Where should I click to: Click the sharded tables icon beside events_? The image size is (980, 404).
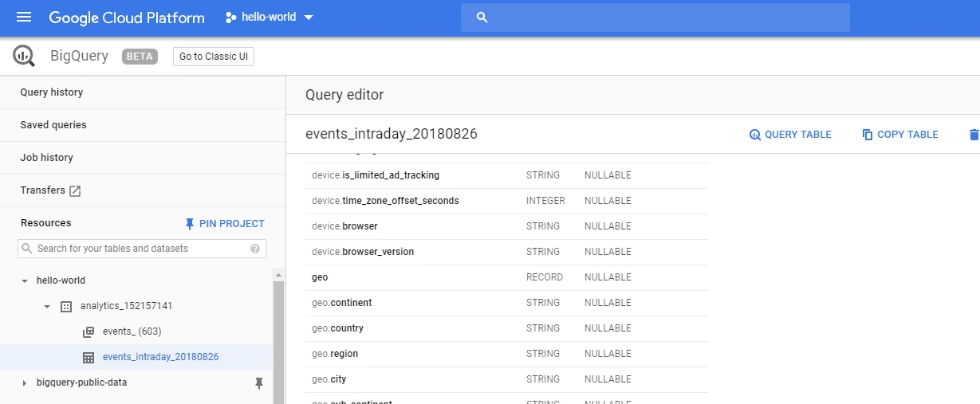(89, 332)
